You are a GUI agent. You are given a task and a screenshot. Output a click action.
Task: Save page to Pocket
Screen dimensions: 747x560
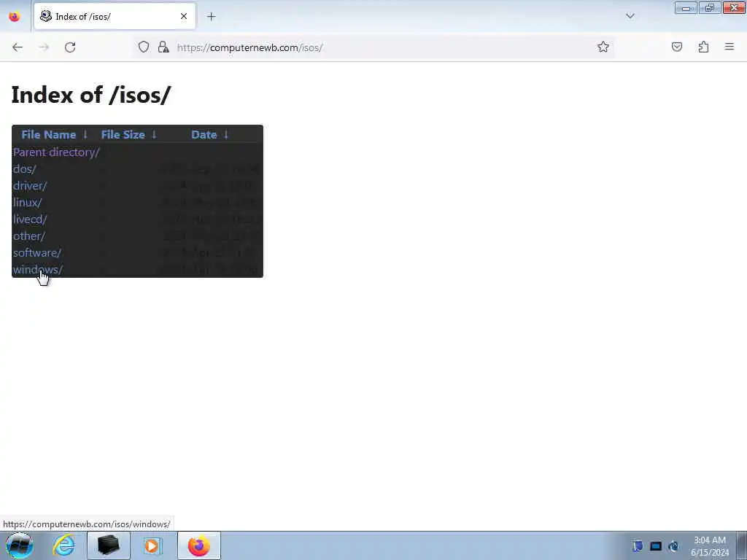click(677, 47)
